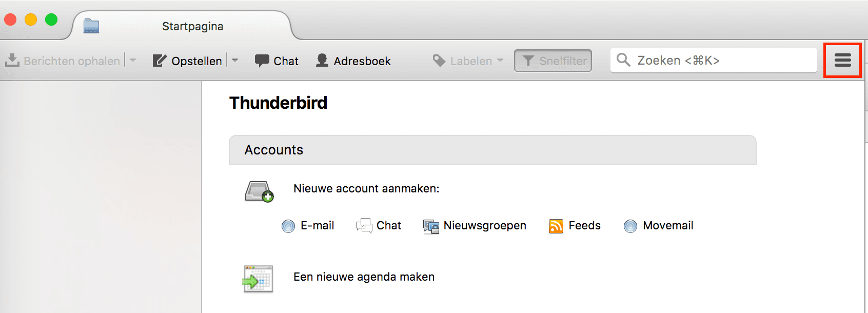This screenshot has height=313, width=868.
Task: Click the magnifying glass search icon
Action: [x=623, y=60]
